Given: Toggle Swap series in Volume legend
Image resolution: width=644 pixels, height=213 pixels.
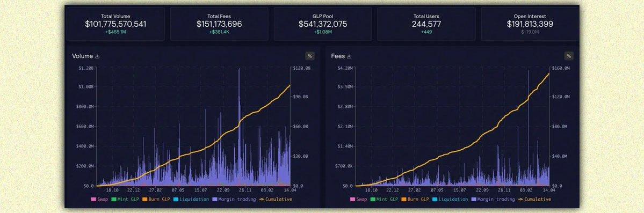Looking at the screenshot, I should click(x=100, y=200).
